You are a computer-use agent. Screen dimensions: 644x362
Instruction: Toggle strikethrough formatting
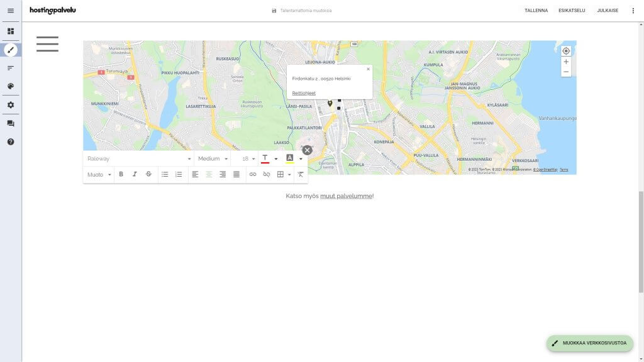[x=148, y=175]
